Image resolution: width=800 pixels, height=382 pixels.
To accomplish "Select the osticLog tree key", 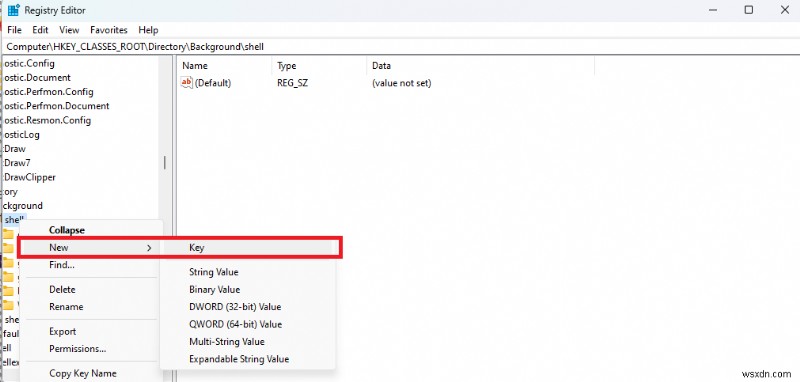I will [21, 135].
